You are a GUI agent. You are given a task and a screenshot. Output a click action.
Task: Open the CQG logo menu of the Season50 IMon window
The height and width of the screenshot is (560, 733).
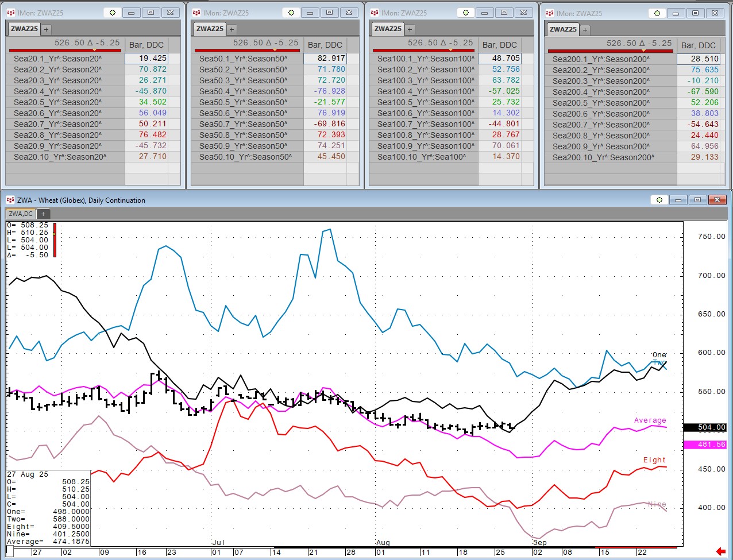coord(196,13)
